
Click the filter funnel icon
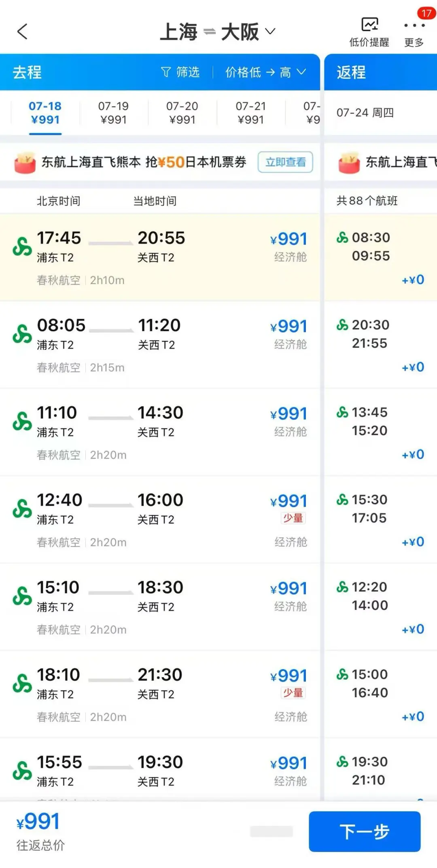point(166,72)
